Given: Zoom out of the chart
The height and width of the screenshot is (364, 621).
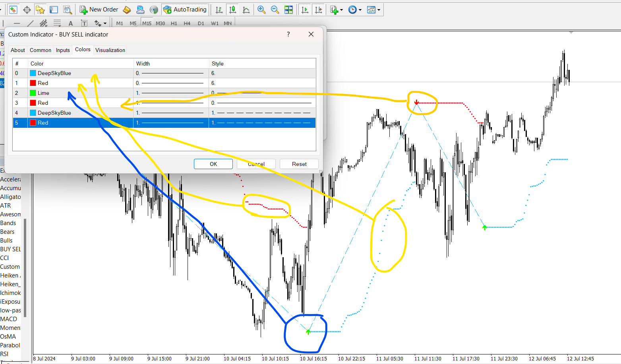Looking at the screenshot, I should coord(275,10).
